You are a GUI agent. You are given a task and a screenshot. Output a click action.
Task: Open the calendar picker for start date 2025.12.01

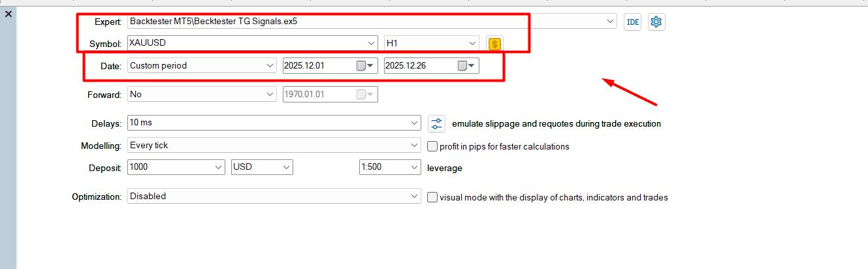pos(365,65)
